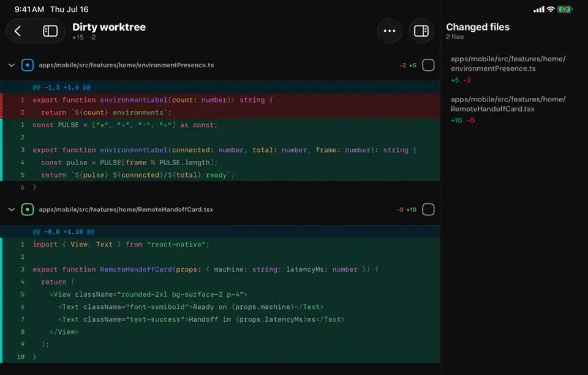Image resolution: width=588 pixels, height=375 pixels.
Task: Click the 'export function RemoteHandoffCard' line
Action: click(220, 269)
